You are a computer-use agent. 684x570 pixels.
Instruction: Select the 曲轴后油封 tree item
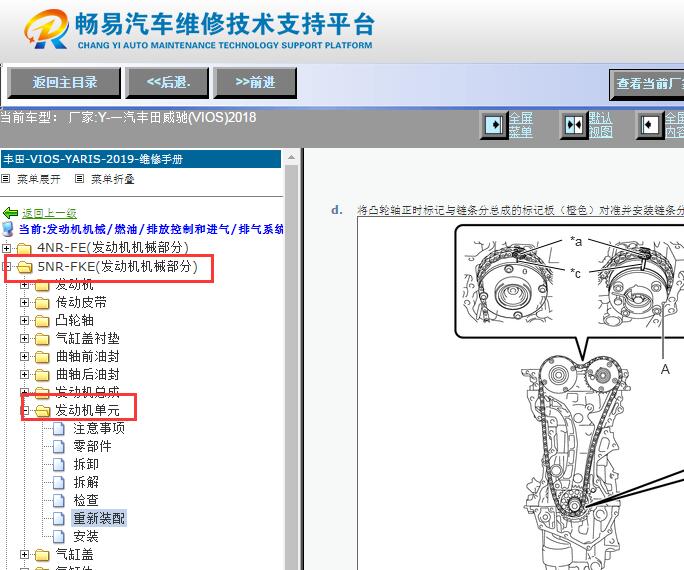(88, 374)
